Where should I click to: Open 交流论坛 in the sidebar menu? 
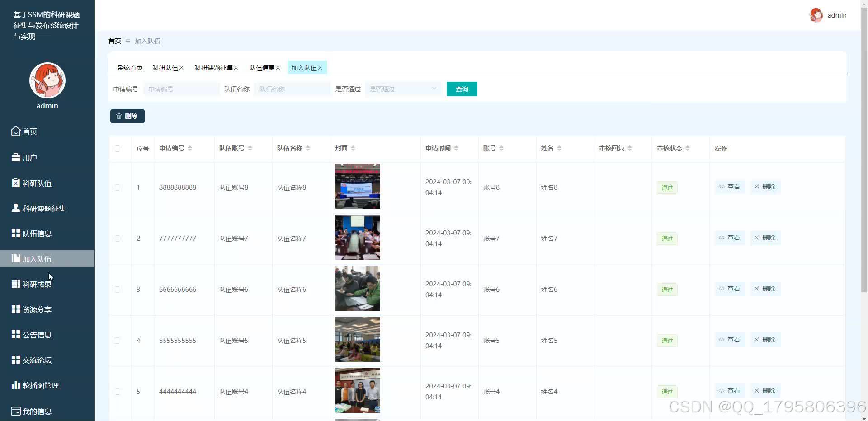(47, 360)
